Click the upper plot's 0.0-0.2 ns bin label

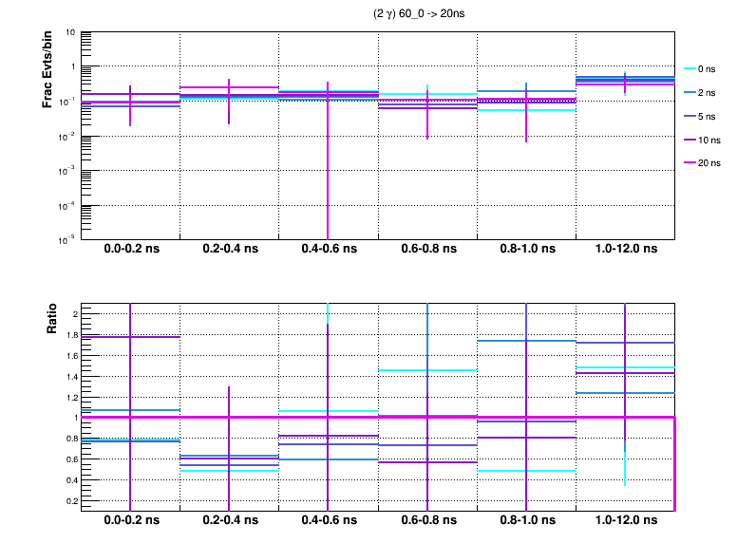[131, 250]
